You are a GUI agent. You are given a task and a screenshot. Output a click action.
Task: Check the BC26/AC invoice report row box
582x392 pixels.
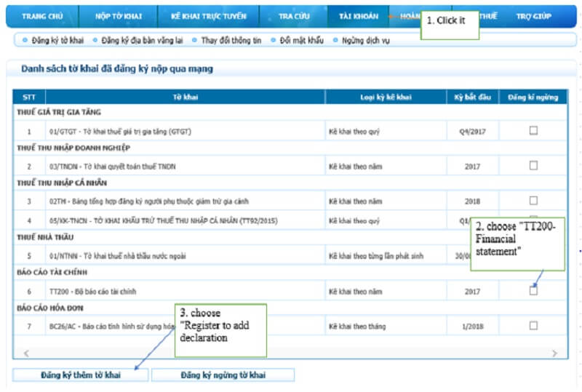(x=533, y=326)
